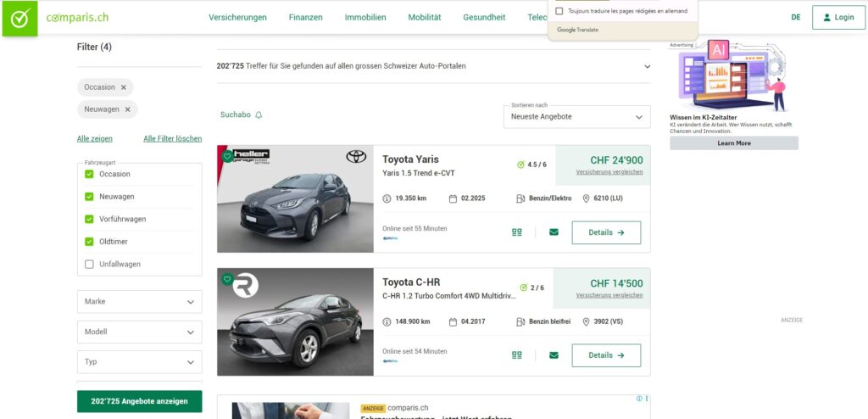Click the Suchabo bell icon
Image resolution: width=868 pixels, height=419 pixels.
259,115
